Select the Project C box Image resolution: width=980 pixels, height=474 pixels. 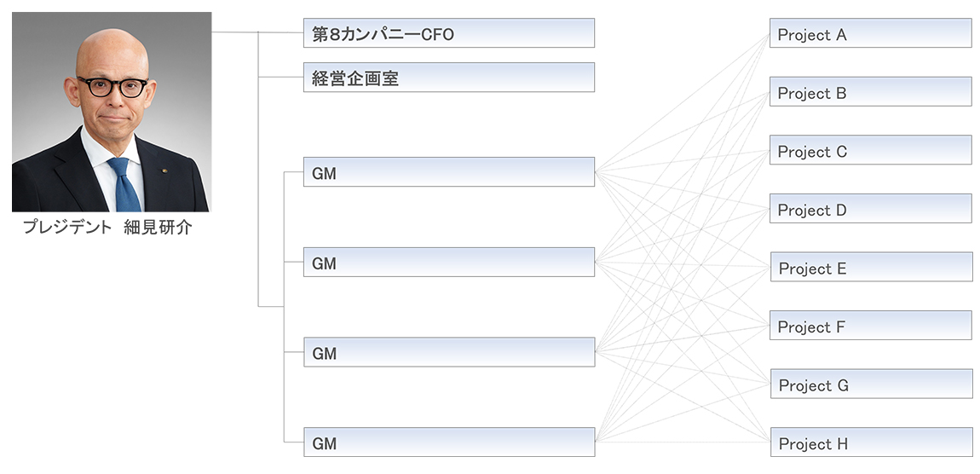pyautogui.click(x=870, y=150)
